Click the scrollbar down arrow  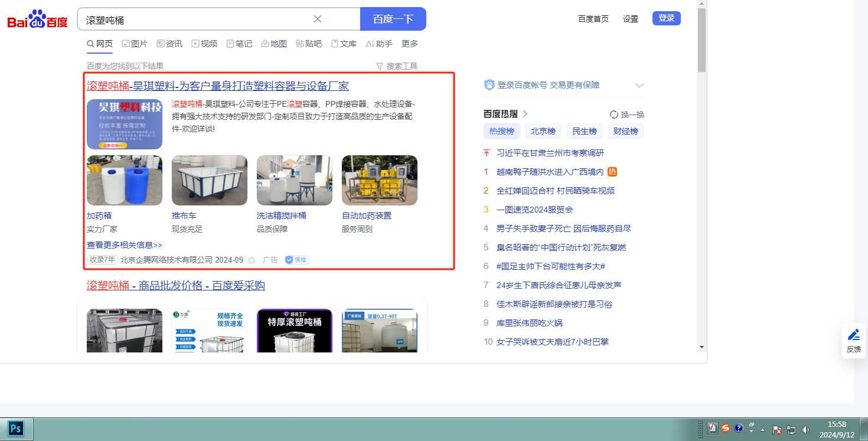click(x=701, y=347)
